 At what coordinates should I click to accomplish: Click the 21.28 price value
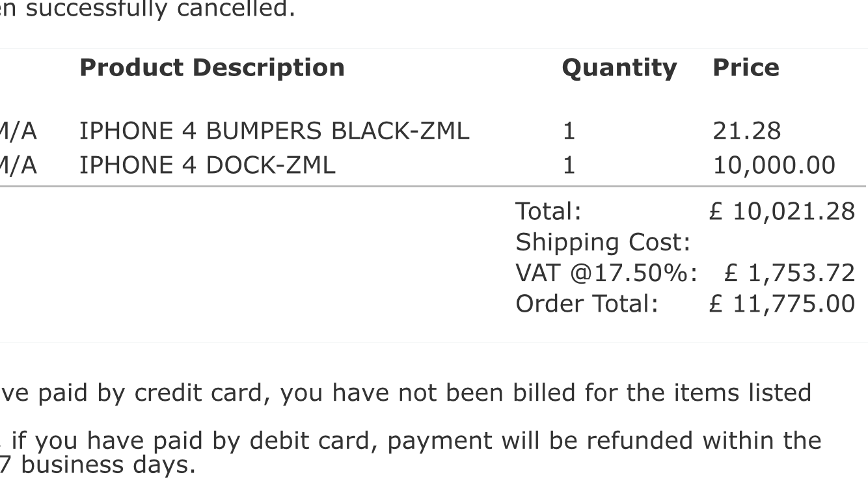746,131
